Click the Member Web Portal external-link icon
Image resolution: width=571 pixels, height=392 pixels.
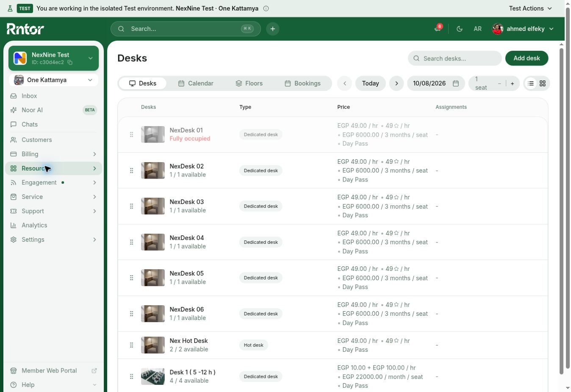point(94,370)
